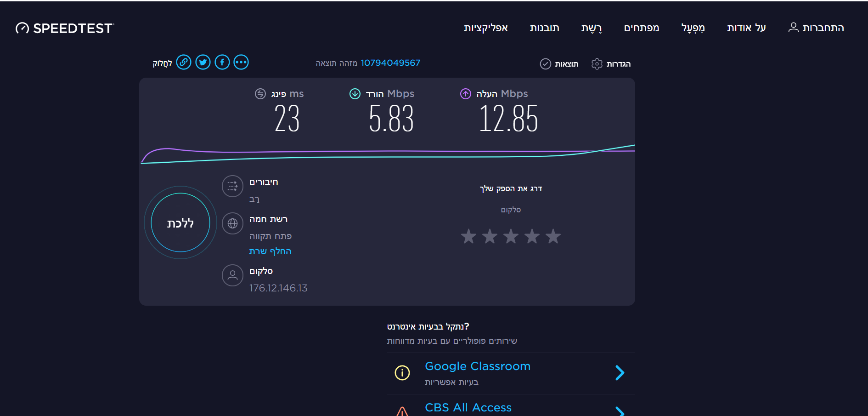
Task: Click the globe server icon
Action: [232, 223]
